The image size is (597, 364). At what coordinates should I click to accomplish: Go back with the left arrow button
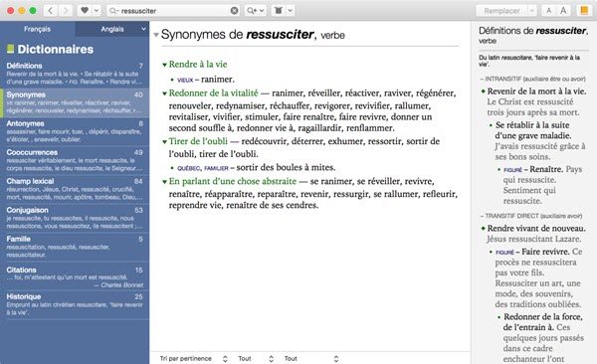(51, 11)
